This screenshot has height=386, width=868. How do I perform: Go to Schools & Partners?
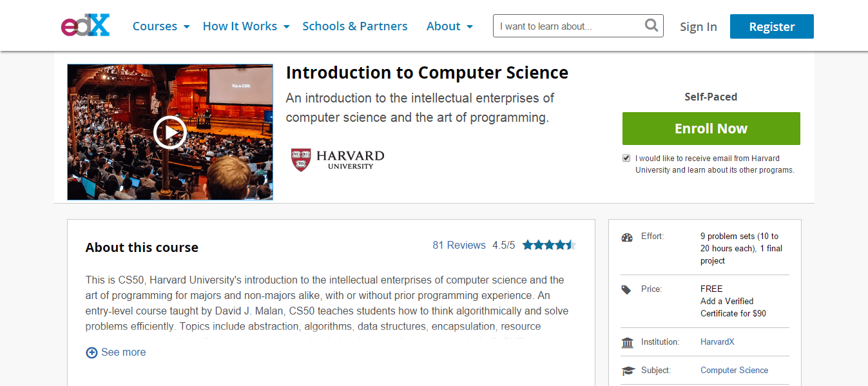pos(355,26)
